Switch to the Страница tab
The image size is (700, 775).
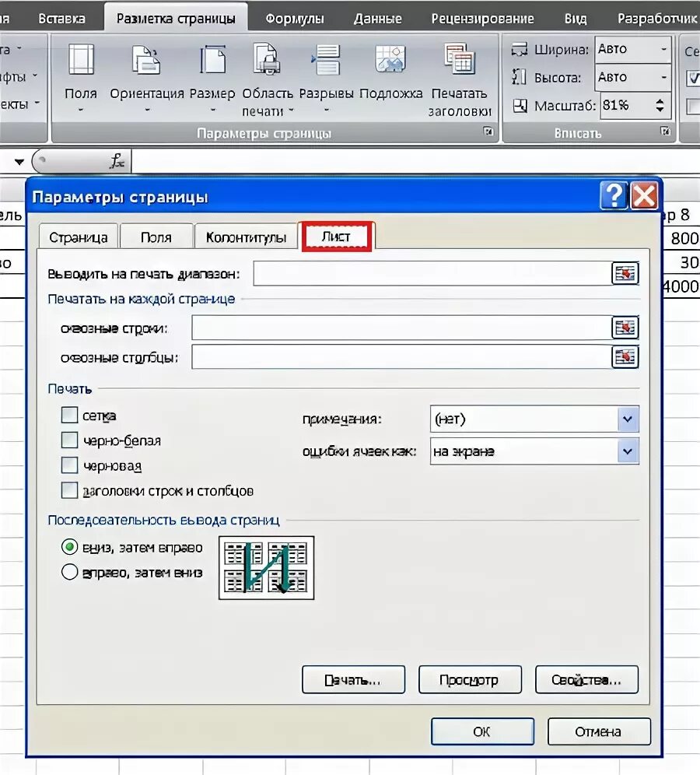click(x=78, y=237)
